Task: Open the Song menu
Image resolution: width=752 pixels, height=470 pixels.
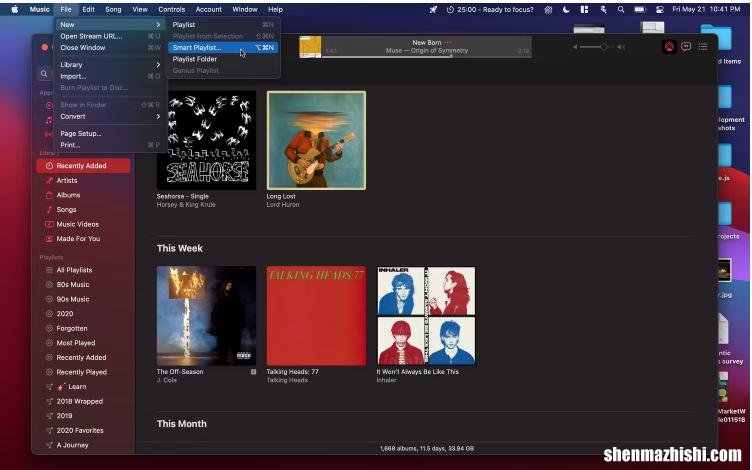Action: 113,9
